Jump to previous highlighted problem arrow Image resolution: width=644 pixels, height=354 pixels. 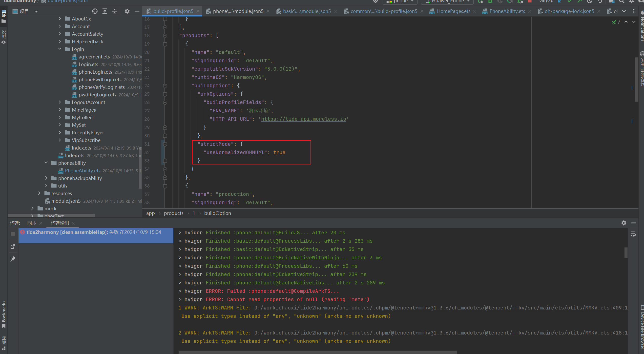pyautogui.click(x=626, y=22)
